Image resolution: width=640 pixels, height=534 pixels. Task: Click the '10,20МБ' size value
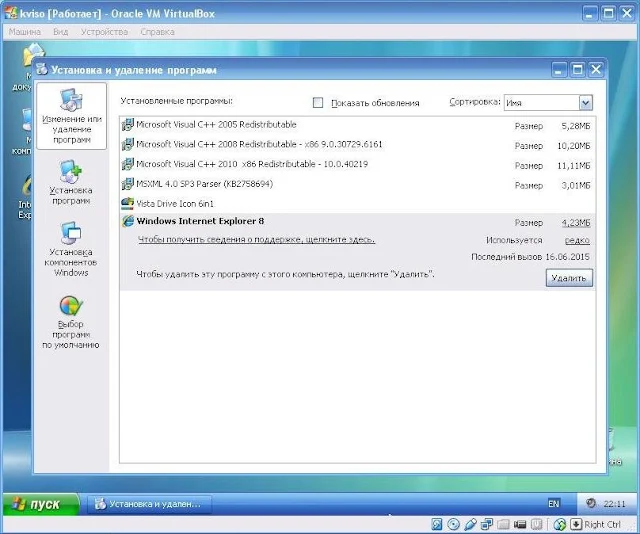[573, 146]
